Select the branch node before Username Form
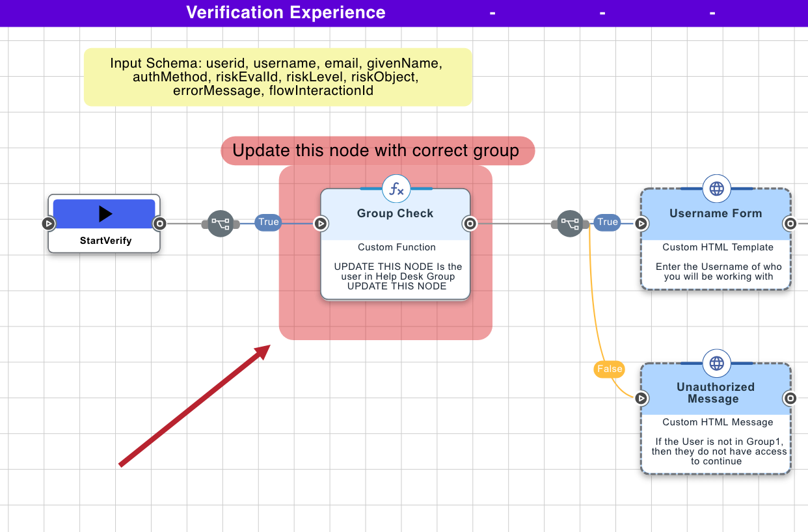Screen dimensions: 808x532 click(569, 223)
